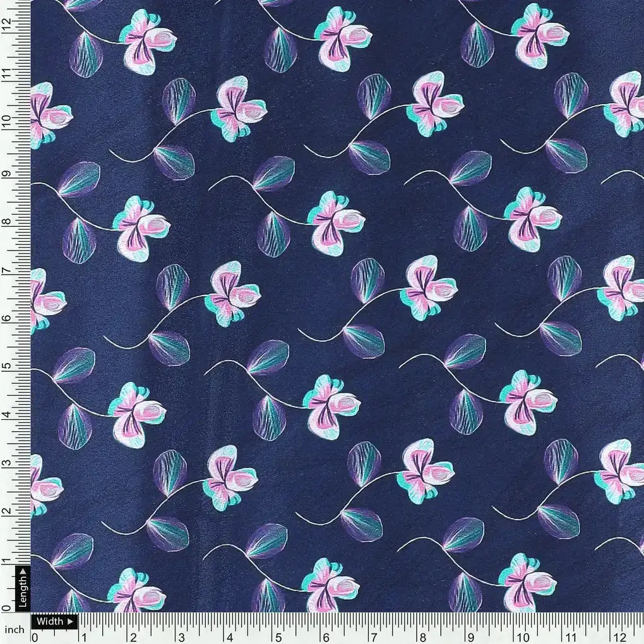Viewport: 644px width, 644px height.
Task: Pick the 11 mark on the length ruler
Action: [x=6, y=75]
